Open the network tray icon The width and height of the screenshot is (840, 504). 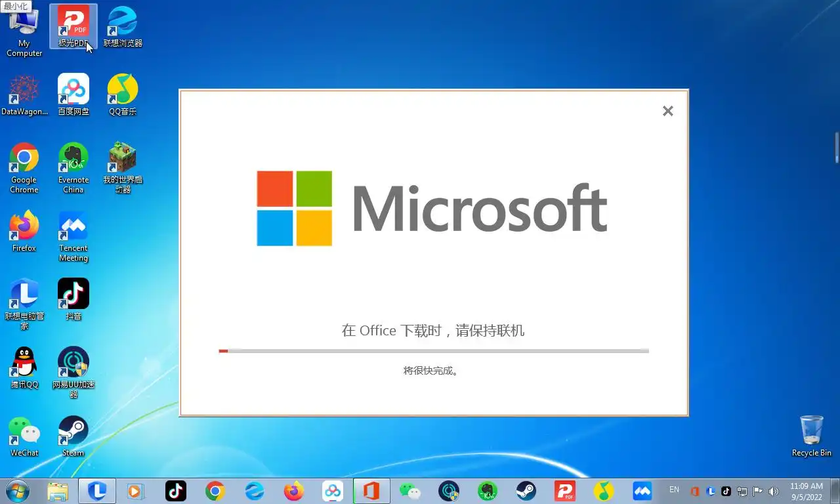click(742, 491)
